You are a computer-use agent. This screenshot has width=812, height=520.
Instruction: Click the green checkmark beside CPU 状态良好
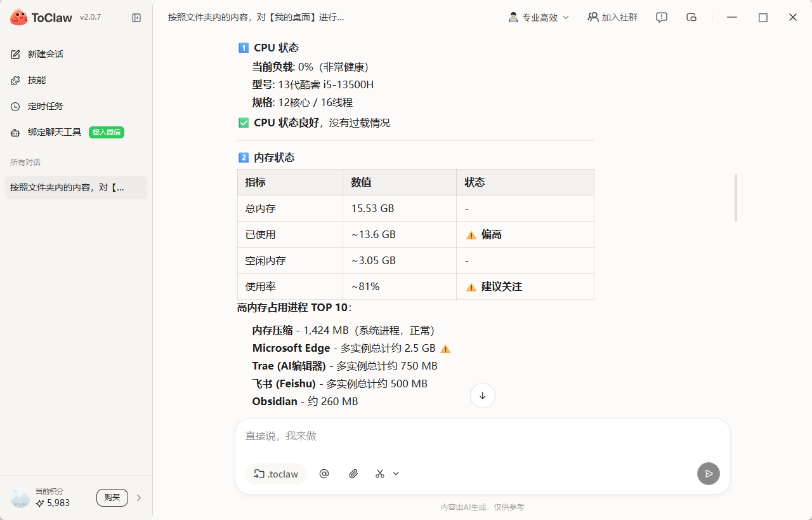click(x=244, y=122)
